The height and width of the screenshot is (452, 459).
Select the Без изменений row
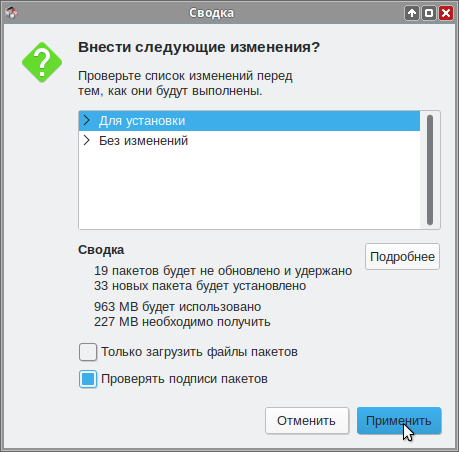[x=249, y=141]
